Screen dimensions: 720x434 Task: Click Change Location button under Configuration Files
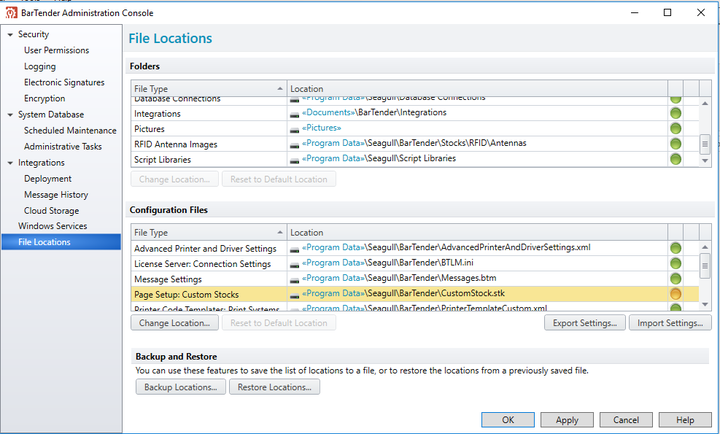coord(174,323)
